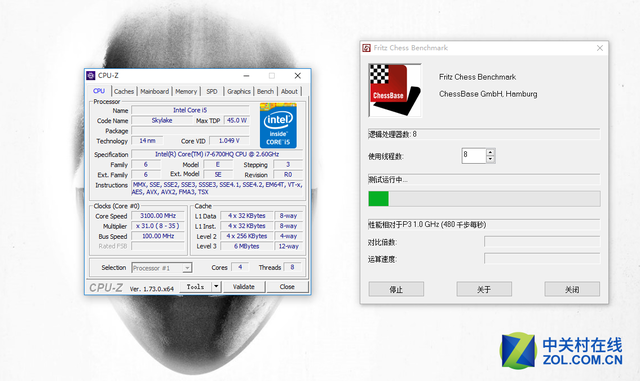Click the CPU-Z app icon in title bar
The width and height of the screenshot is (640, 381).
pyautogui.click(x=91, y=76)
